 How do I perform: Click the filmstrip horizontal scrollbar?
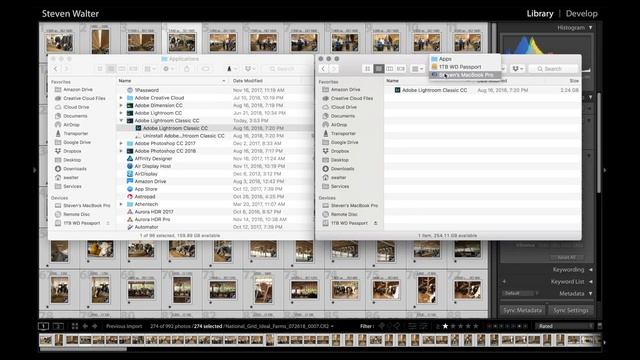tap(83, 349)
